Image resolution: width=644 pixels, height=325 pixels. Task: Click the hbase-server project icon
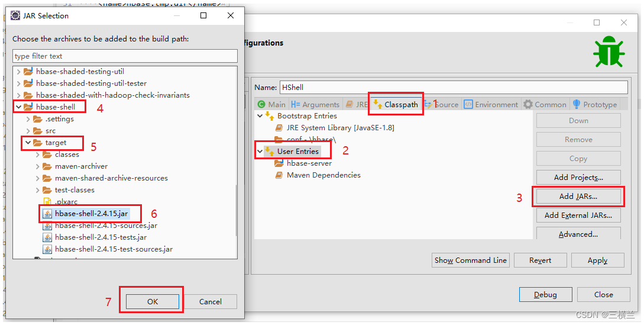point(279,163)
